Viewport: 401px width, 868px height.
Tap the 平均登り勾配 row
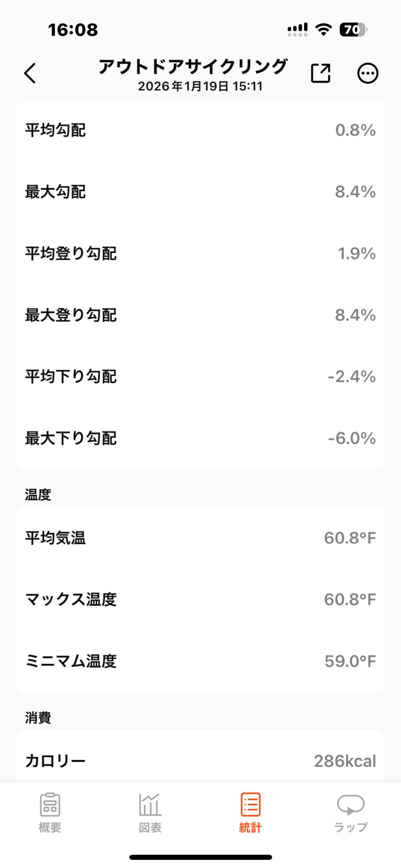200,253
